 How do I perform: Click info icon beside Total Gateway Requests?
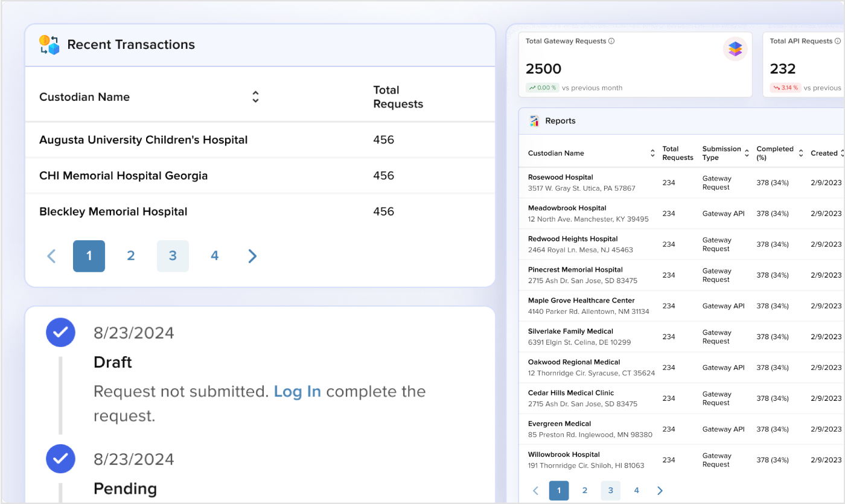(611, 41)
